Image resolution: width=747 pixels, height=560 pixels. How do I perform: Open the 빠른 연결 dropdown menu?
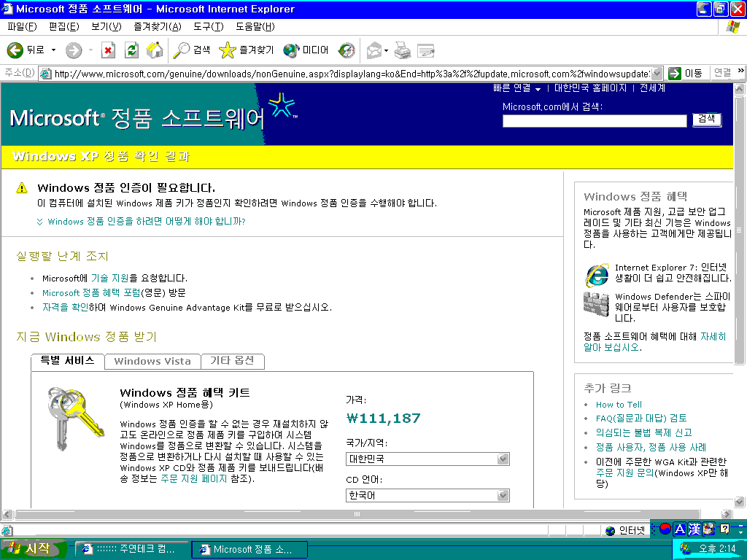click(x=517, y=88)
